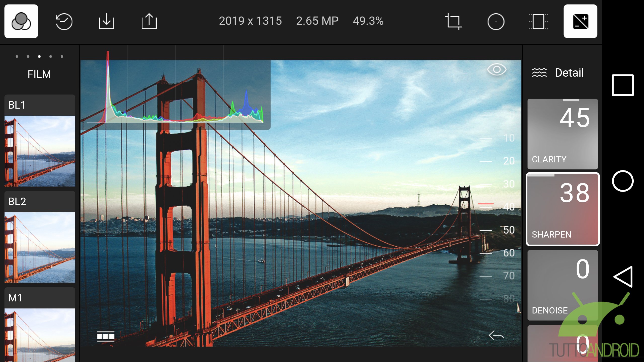644x362 pixels.
Task: Set sharpen scale to 20
Action: (x=509, y=161)
